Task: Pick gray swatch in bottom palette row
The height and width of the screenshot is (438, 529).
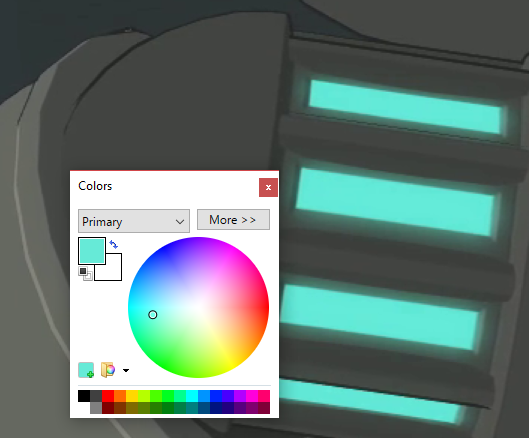Action: click(x=96, y=408)
